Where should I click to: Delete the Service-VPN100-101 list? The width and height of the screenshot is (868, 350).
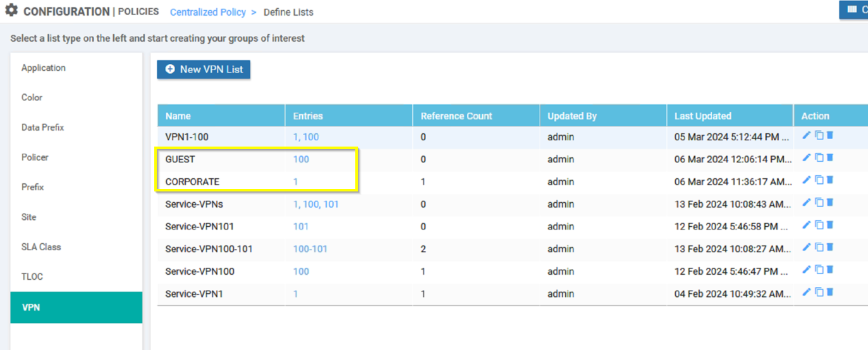coord(830,247)
